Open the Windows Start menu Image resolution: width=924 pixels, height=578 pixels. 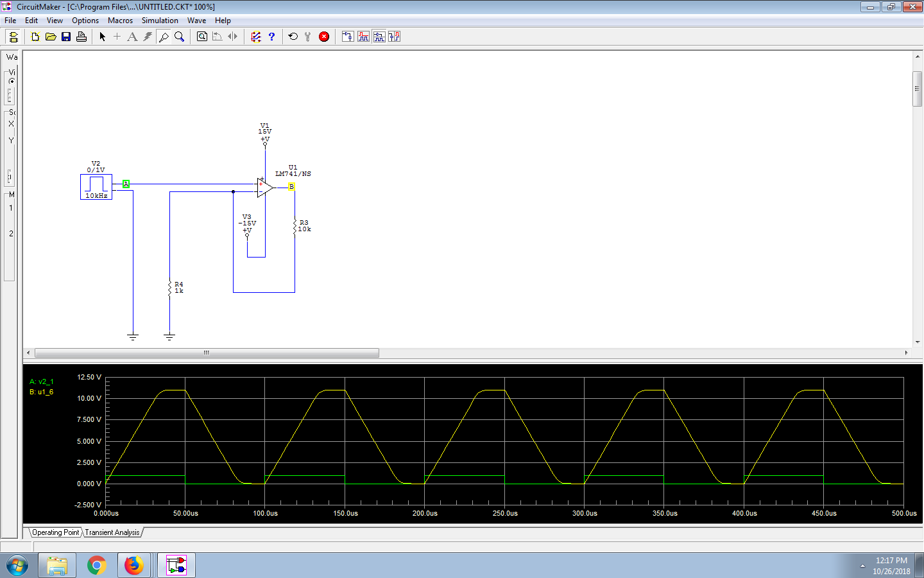click(17, 566)
